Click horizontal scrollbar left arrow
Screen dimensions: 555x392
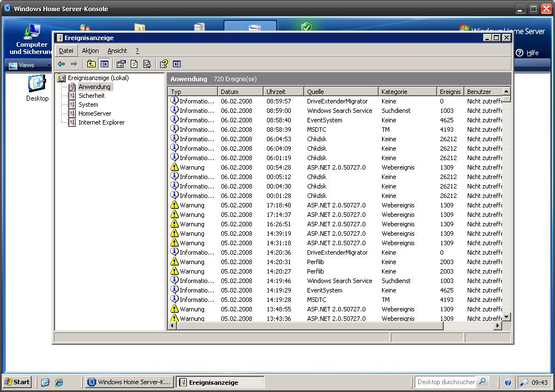pos(172,325)
